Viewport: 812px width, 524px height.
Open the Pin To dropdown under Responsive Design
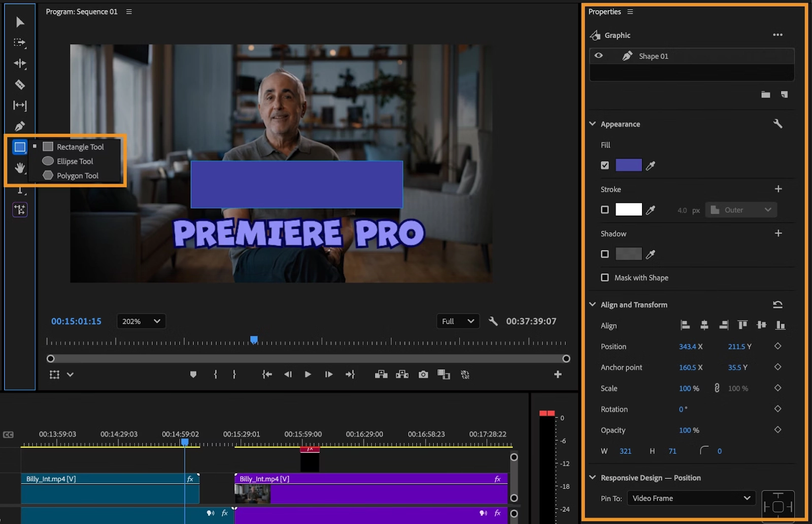point(690,498)
